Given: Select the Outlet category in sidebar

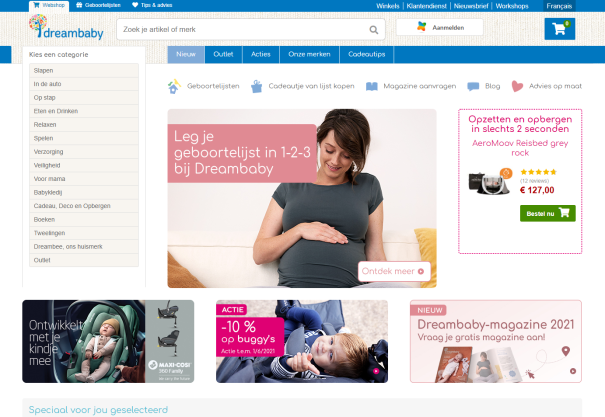Looking at the screenshot, I should (x=84, y=260).
